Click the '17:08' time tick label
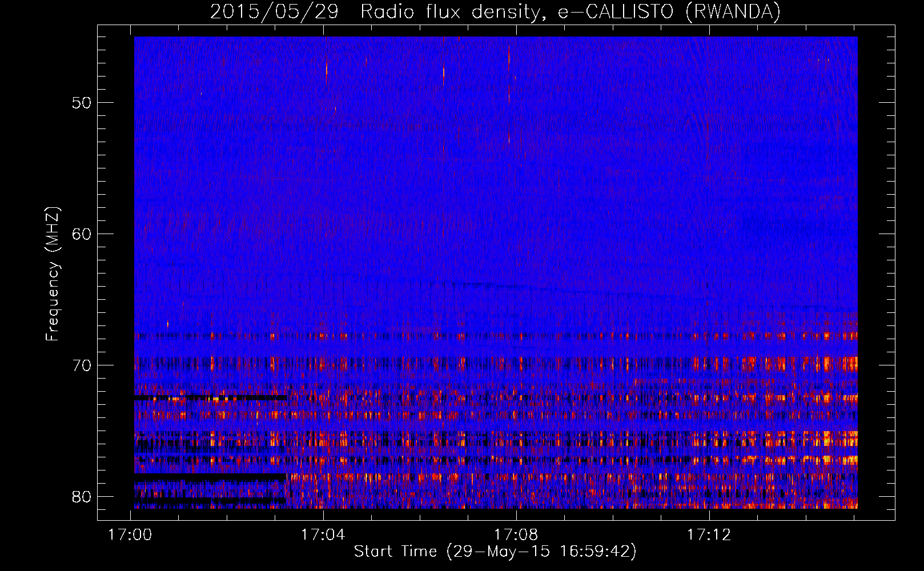 point(516,534)
